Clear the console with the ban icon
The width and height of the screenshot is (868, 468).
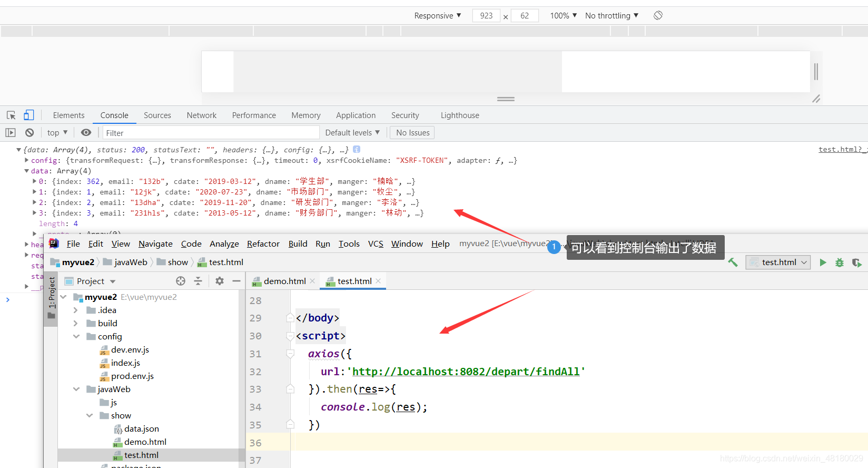coord(29,133)
